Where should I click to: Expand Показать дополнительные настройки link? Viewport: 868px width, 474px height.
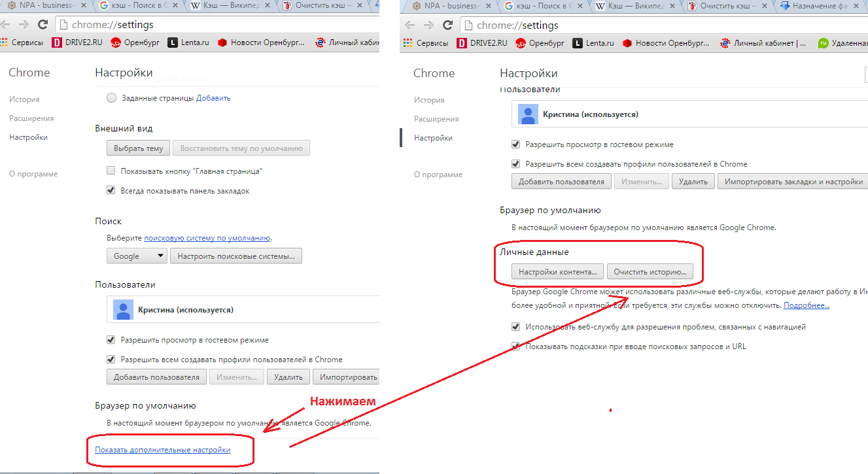(162, 450)
